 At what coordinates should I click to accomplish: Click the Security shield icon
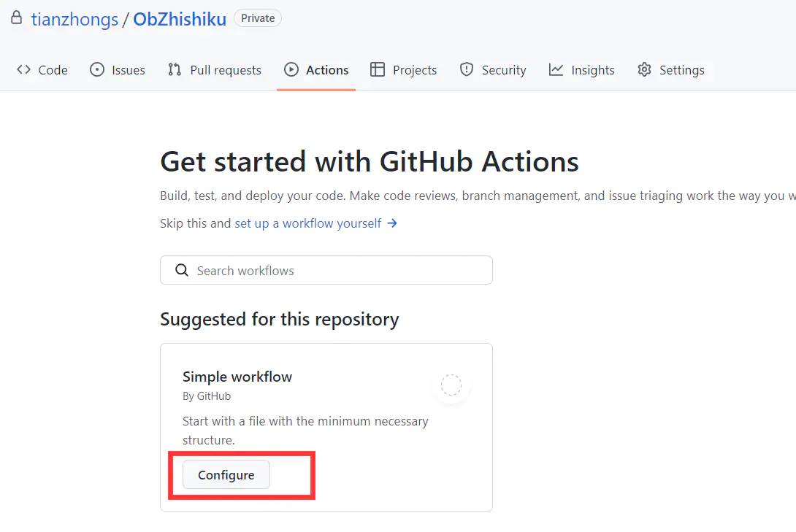[x=467, y=70]
